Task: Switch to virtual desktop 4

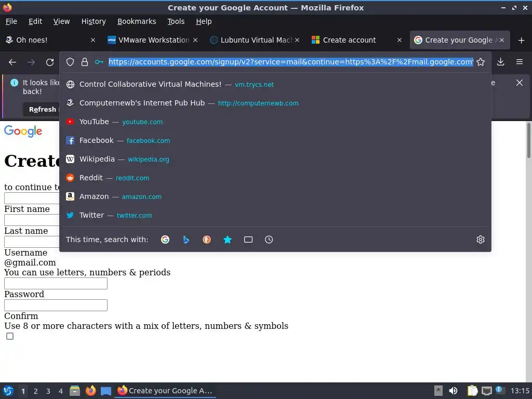Action: (61, 391)
